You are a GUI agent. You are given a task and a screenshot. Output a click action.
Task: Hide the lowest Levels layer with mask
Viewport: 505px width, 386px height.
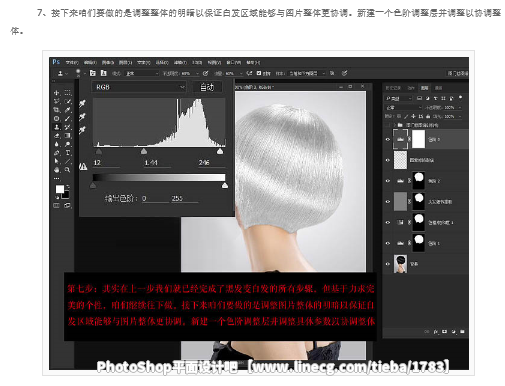[388, 243]
